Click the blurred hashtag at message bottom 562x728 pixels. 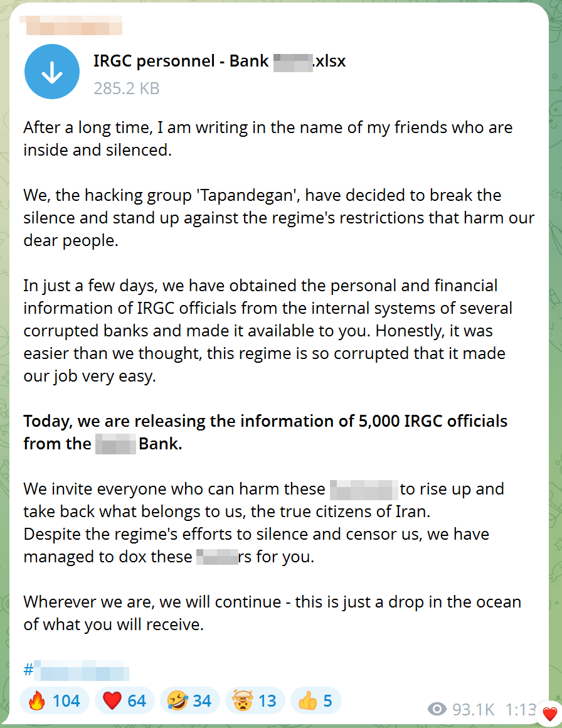coord(76,670)
